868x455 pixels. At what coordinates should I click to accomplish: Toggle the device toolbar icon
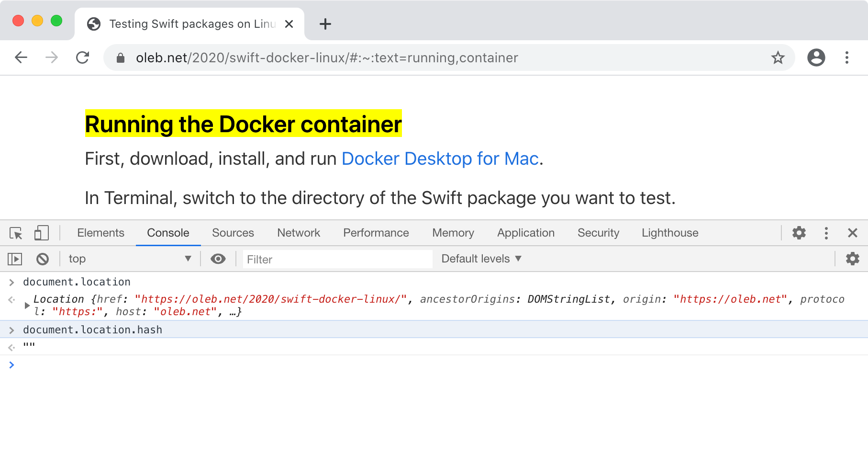pos(42,233)
